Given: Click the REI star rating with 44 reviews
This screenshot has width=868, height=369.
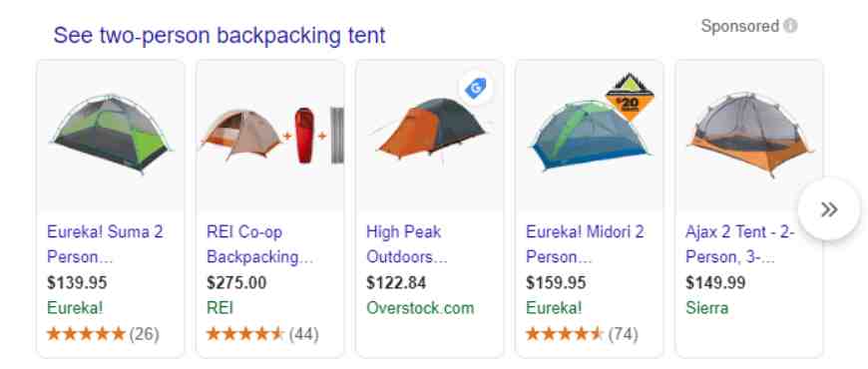Looking at the screenshot, I should [262, 334].
